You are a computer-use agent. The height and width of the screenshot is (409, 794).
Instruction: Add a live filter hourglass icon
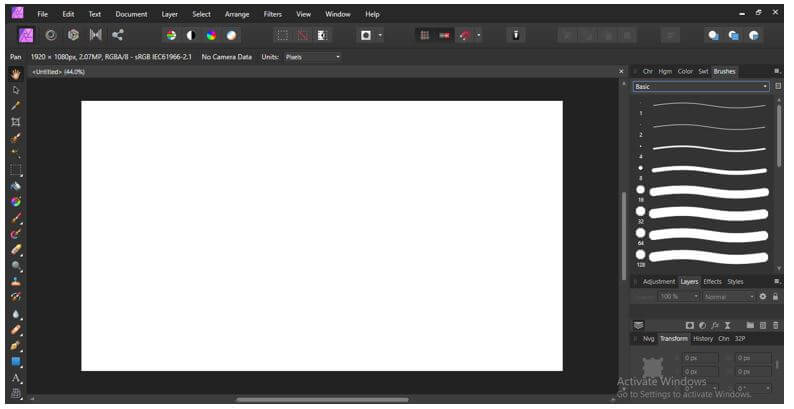728,325
